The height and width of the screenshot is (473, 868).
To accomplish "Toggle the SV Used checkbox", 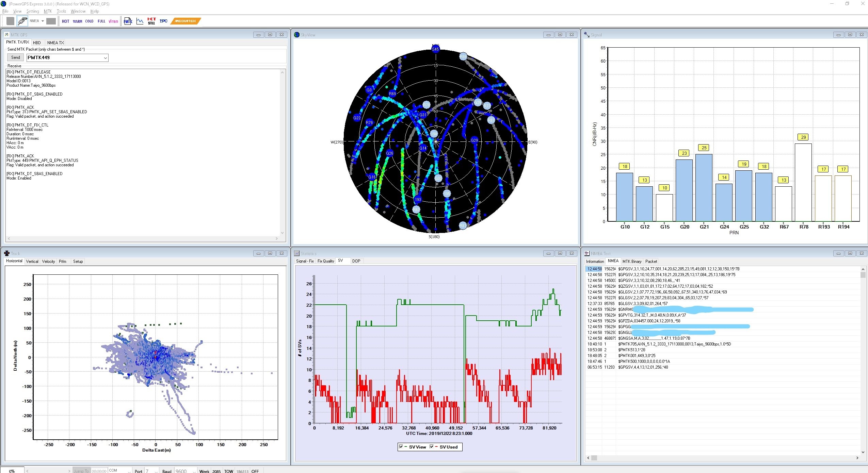I will pyautogui.click(x=432, y=447).
